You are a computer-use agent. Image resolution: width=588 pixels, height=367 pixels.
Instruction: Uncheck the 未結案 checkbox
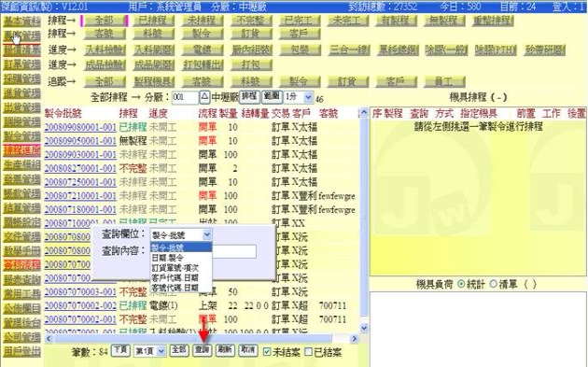[267, 352]
